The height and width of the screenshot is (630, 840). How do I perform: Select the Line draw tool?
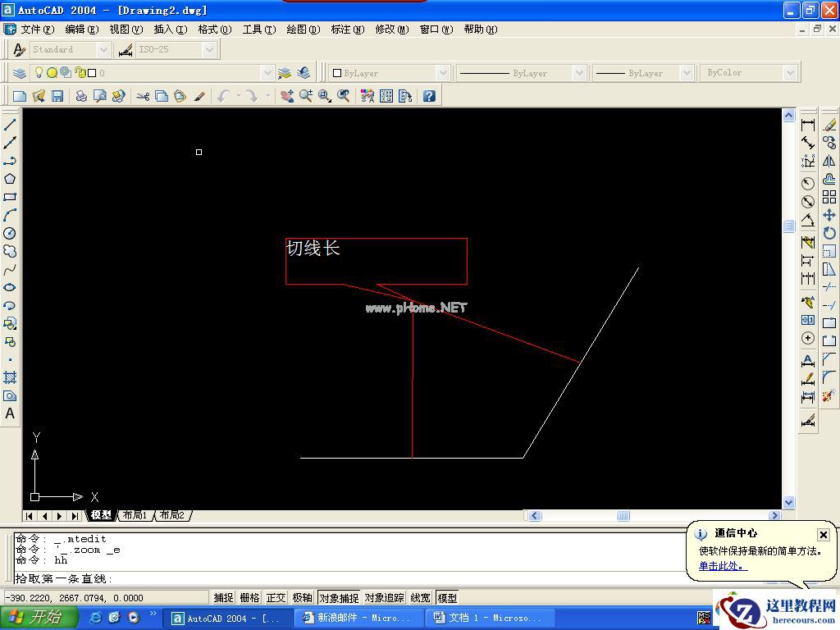(x=10, y=125)
